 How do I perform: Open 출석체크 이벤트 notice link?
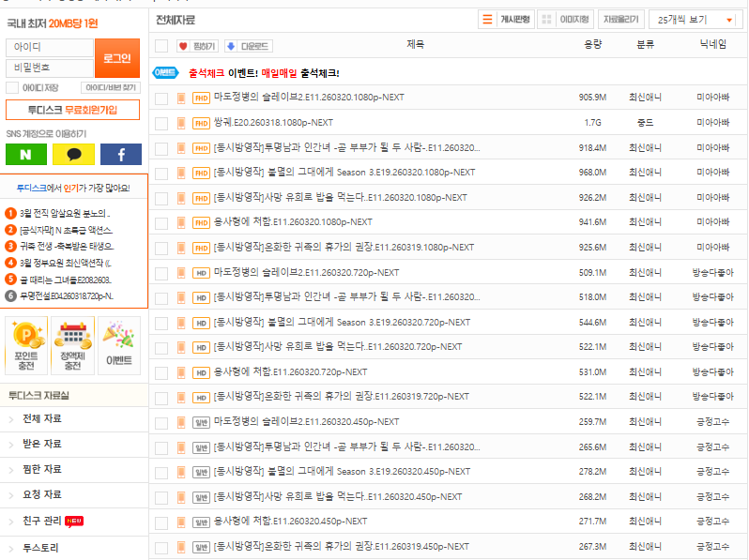264,73
